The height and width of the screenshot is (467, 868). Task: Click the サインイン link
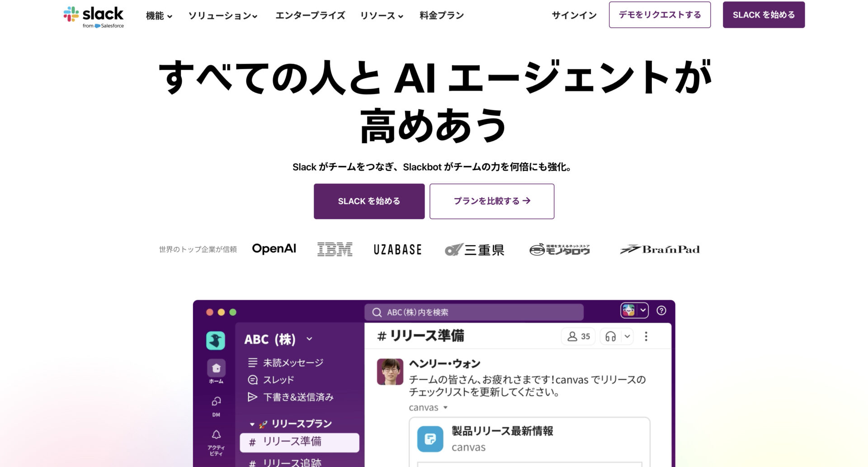point(574,15)
